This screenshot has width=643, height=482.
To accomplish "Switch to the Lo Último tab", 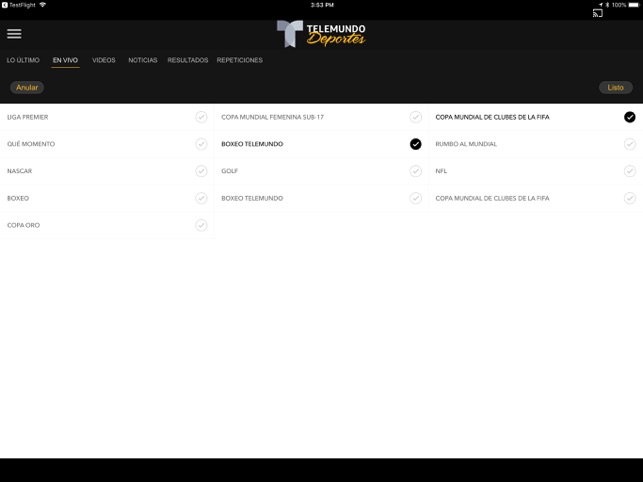I will point(23,60).
